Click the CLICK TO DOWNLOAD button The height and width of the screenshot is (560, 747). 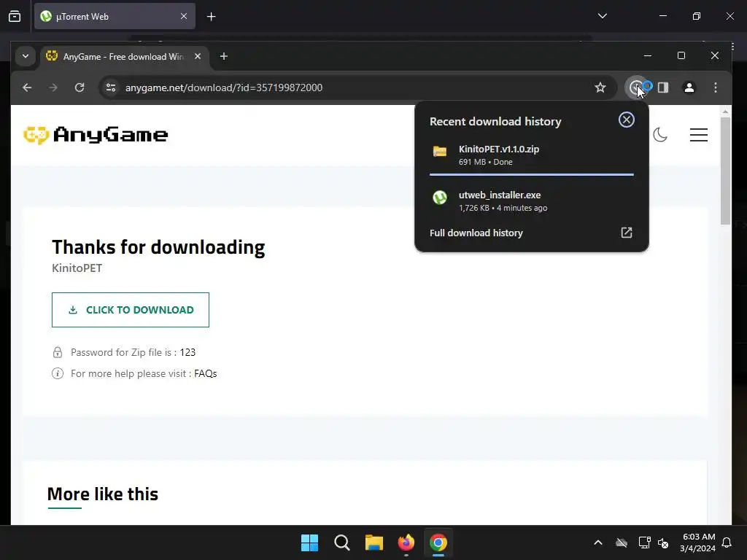tap(131, 310)
